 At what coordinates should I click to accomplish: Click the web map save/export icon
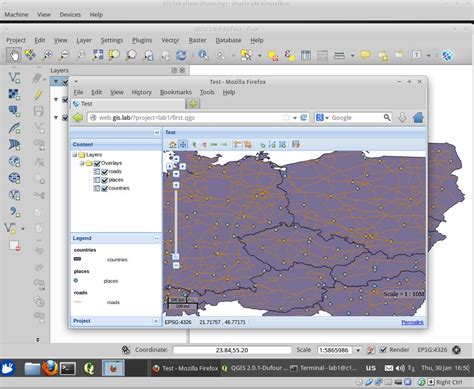click(296, 144)
